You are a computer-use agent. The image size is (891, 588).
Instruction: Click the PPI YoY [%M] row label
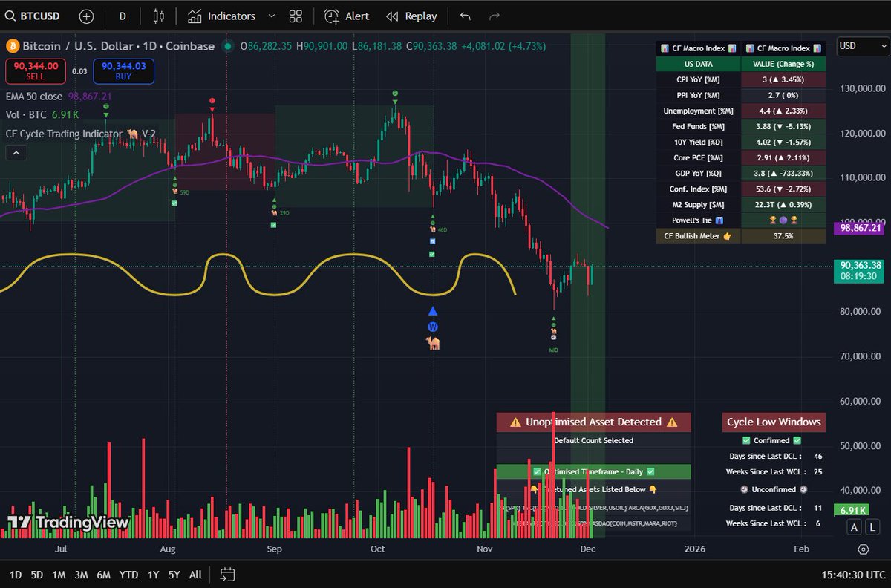(x=699, y=95)
